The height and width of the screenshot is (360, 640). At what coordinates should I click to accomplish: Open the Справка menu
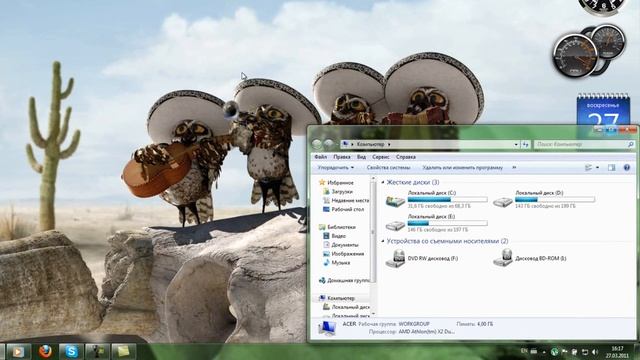click(x=406, y=157)
